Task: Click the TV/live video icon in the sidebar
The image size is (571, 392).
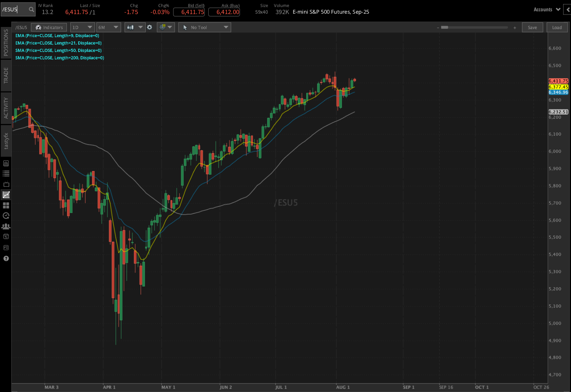Action: pos(6,184)
